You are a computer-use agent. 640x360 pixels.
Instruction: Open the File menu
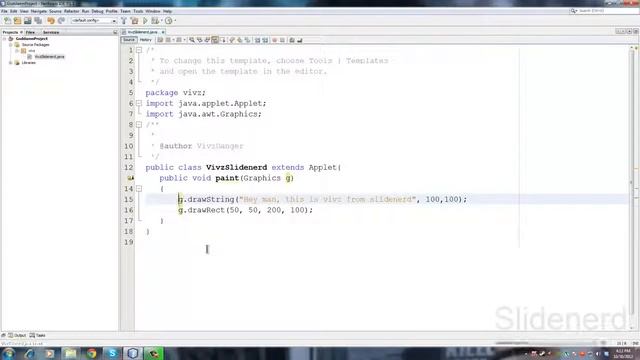pyautogui.click(x=4, y=11)
